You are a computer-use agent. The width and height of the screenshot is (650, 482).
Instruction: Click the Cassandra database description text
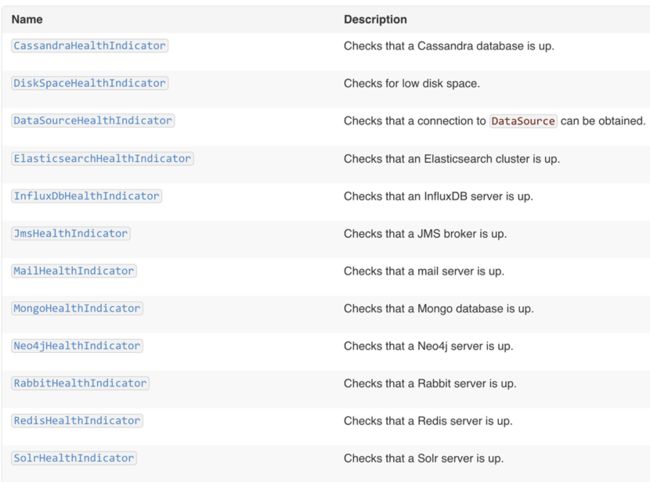tap(449, 46)
